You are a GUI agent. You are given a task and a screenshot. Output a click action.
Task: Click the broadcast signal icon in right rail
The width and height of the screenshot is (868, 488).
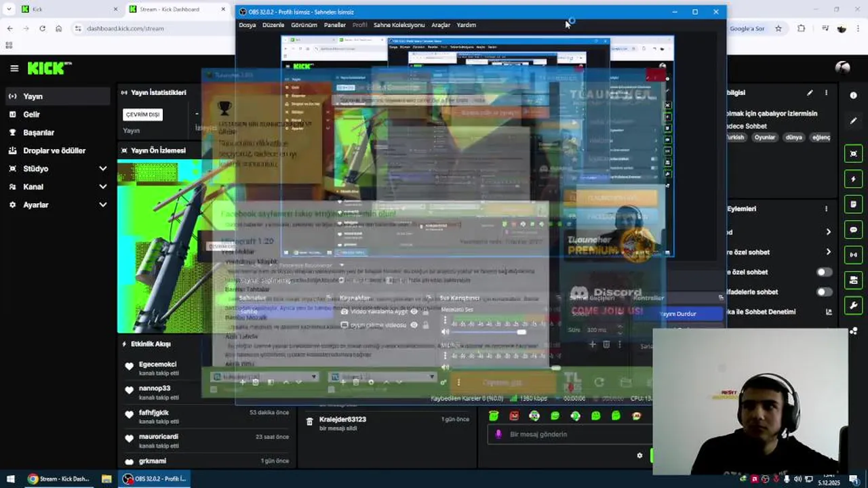(854, 255)
